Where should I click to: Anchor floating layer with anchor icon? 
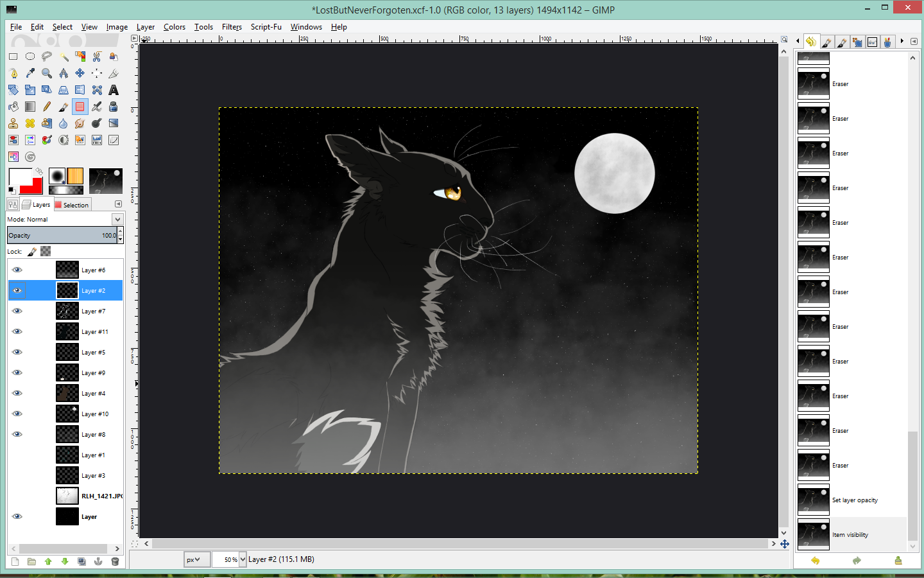pos(98,561)
